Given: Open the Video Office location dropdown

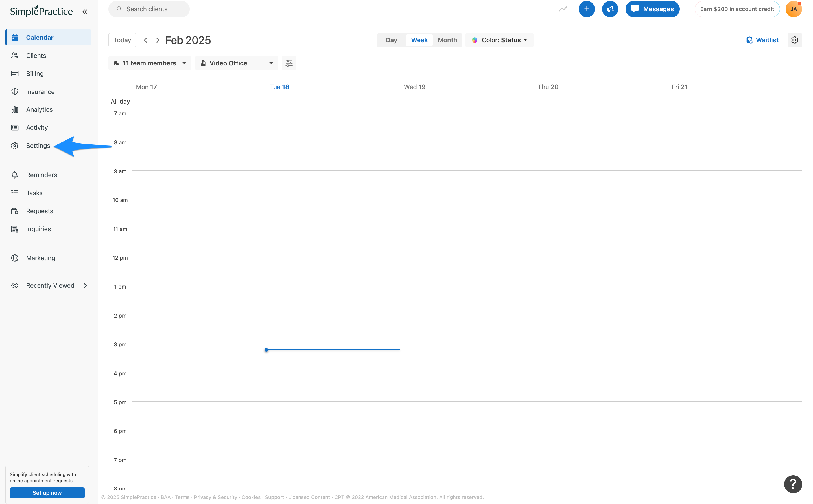Looking at the screenshot, I should point(237,63).
